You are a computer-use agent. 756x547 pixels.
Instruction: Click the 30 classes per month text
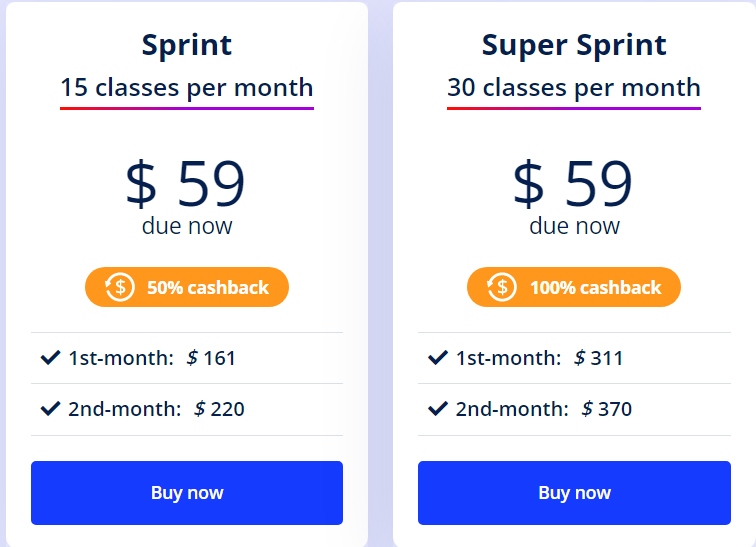point(574,88)
